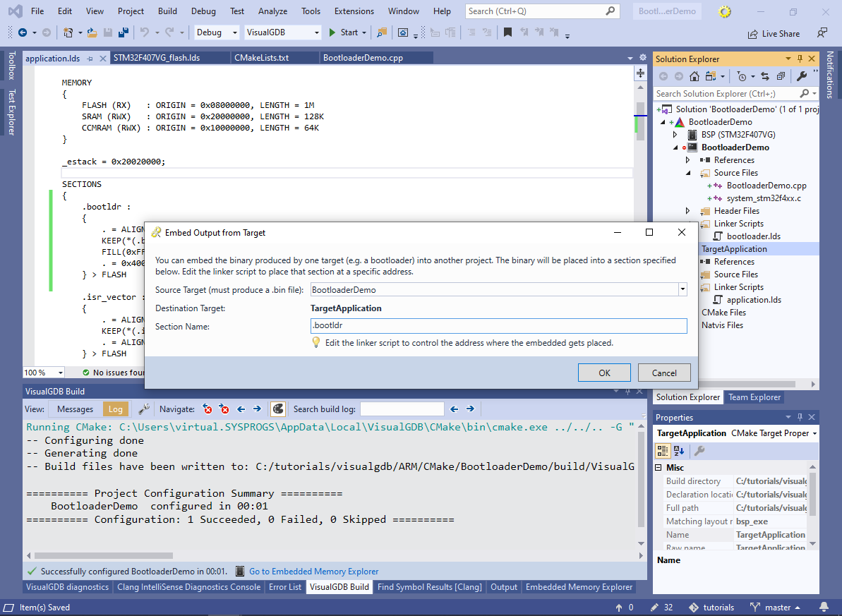
Task: Go to previous error in build log
Action: click(208, 409)
